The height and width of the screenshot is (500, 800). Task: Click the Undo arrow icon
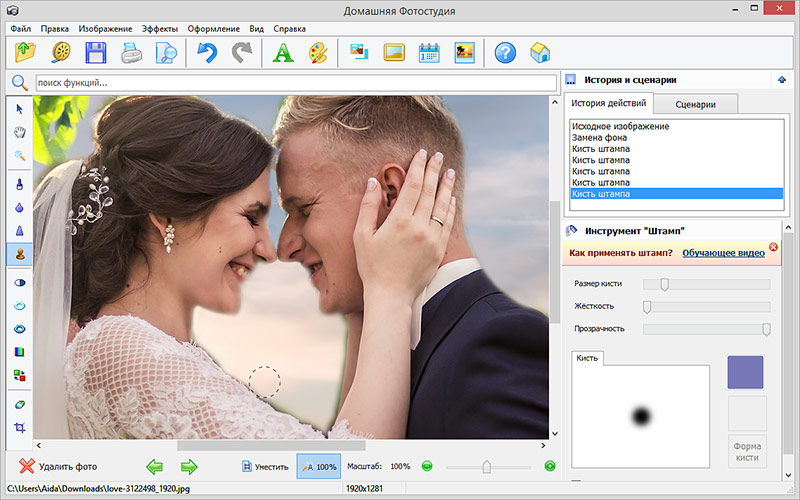207,53
